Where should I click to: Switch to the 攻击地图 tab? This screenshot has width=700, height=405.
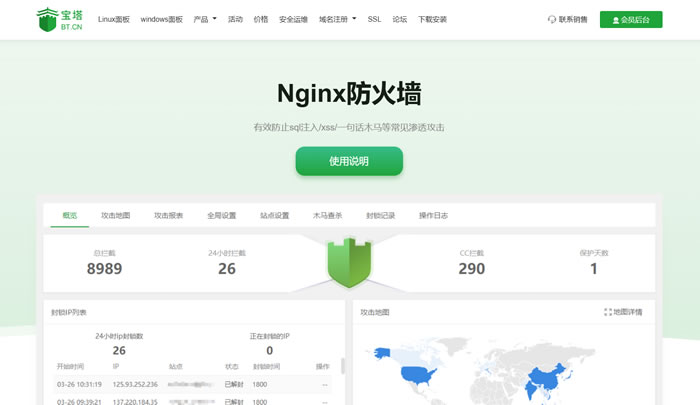pos(115,215)
